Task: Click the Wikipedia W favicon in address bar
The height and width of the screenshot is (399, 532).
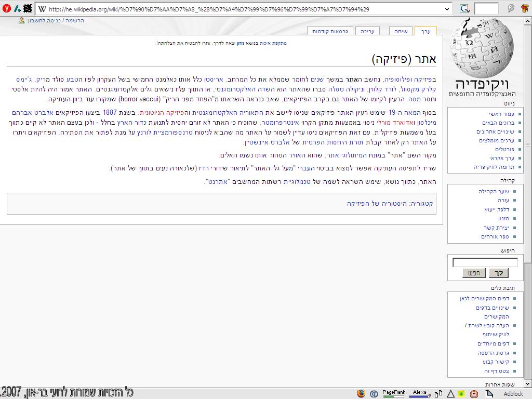Action: (42, 9)
